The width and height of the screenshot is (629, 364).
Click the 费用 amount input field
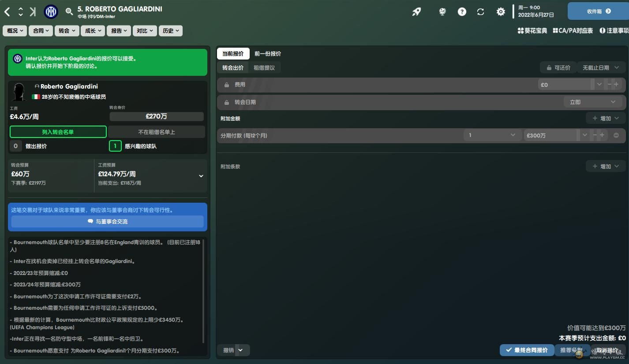(x=565, y=85)
